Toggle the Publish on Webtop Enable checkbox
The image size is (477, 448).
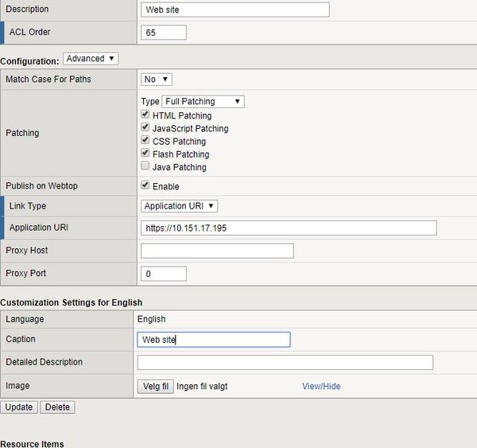pos(145,186)
